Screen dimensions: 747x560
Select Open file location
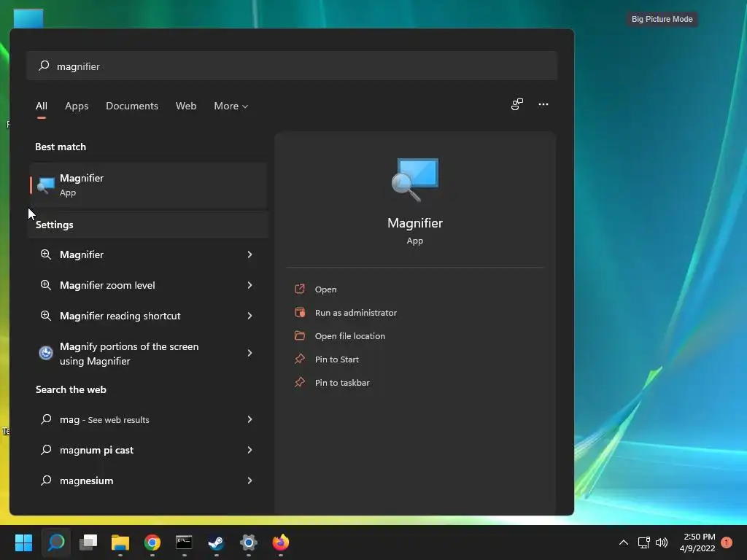350,336
